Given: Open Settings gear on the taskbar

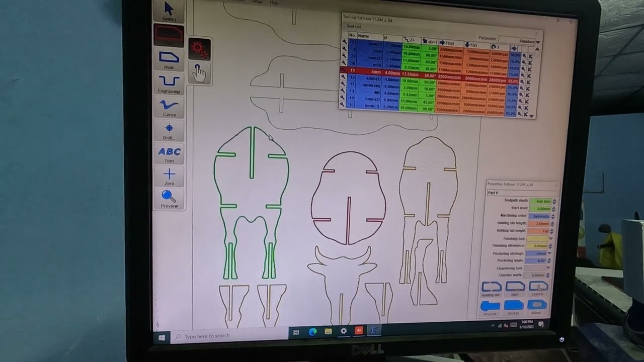Looking at the screenshot, I should [x=344, y=331].
